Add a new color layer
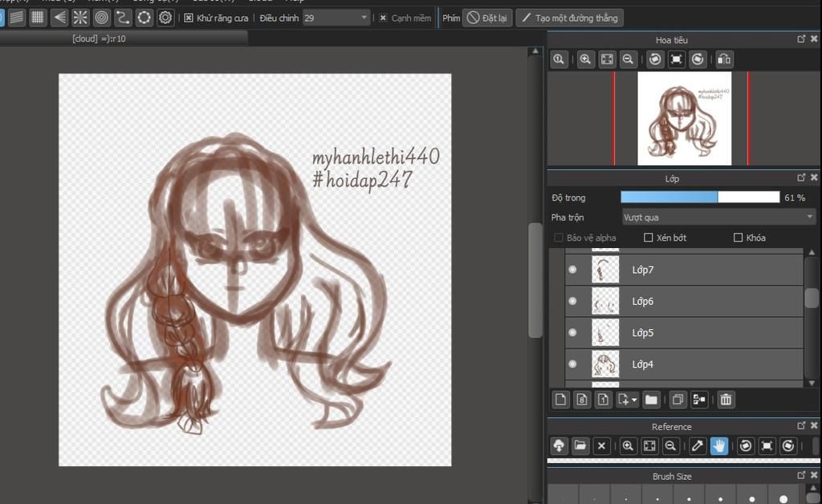822x504 pixels. [560, 400]
